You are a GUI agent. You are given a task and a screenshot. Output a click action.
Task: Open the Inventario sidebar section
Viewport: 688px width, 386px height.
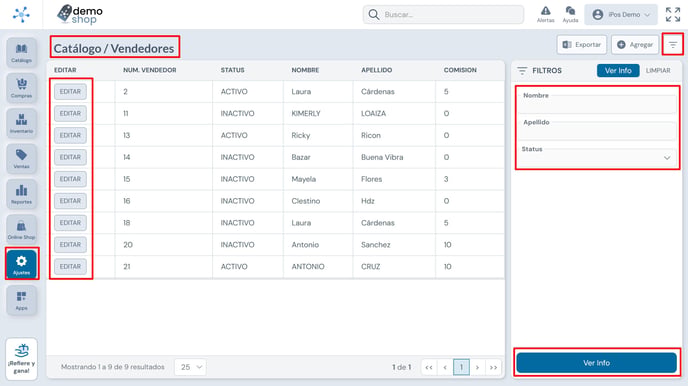click(22, 124)
